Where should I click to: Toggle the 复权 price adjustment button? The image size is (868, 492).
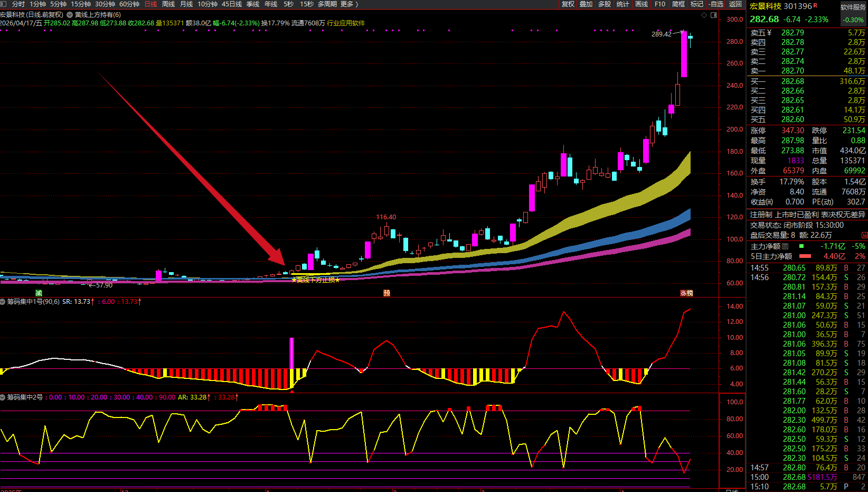[568, 4]
